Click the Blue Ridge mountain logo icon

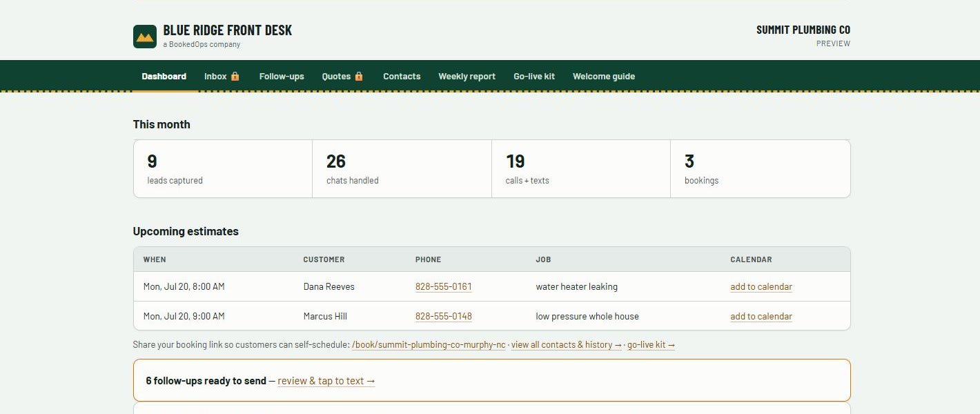pos(145,37)
